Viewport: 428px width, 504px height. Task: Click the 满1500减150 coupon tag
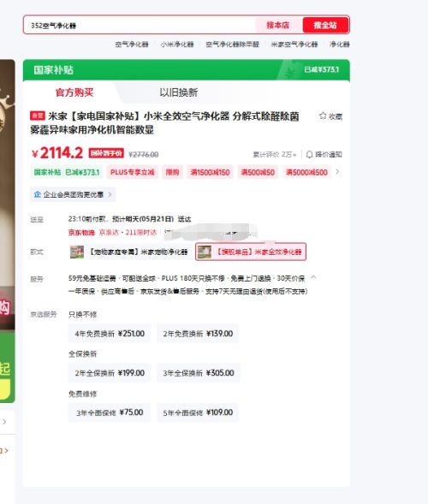pyautogui.click(x=210, y=172)
